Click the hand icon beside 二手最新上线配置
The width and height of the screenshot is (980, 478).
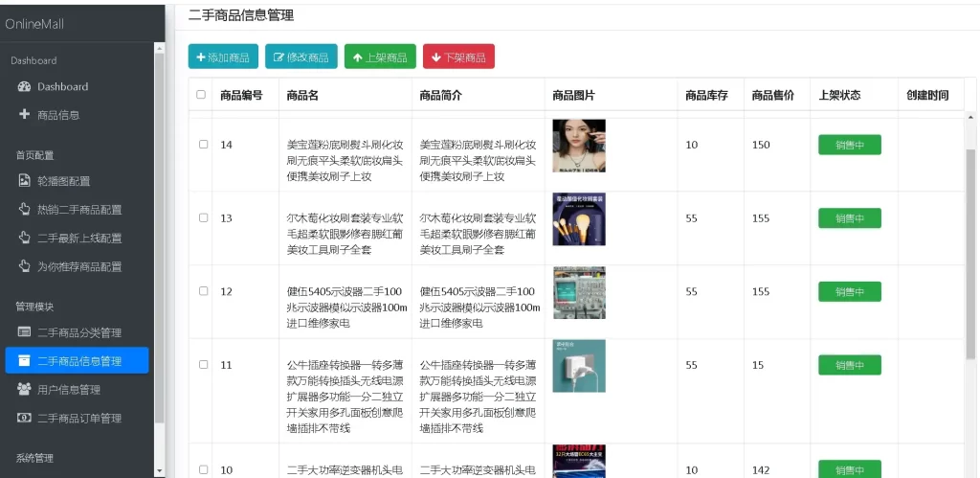coord(24,238)
